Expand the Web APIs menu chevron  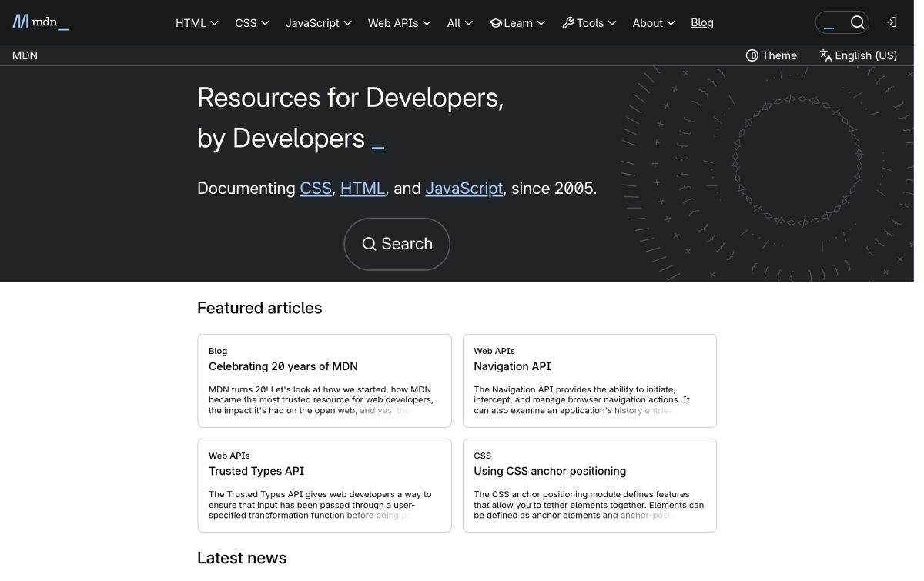(427, 23)
